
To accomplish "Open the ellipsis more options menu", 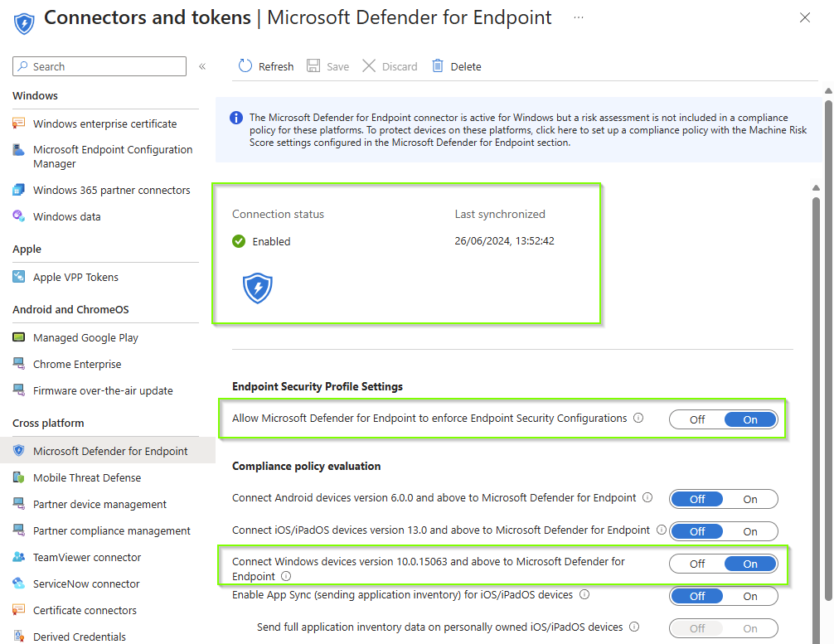I will point(579,17).
